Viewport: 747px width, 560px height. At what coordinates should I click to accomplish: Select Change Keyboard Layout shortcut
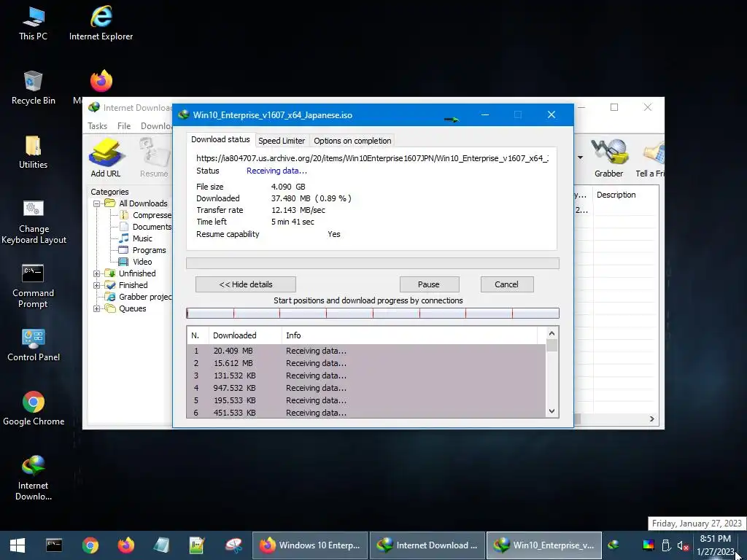(34, 222)
